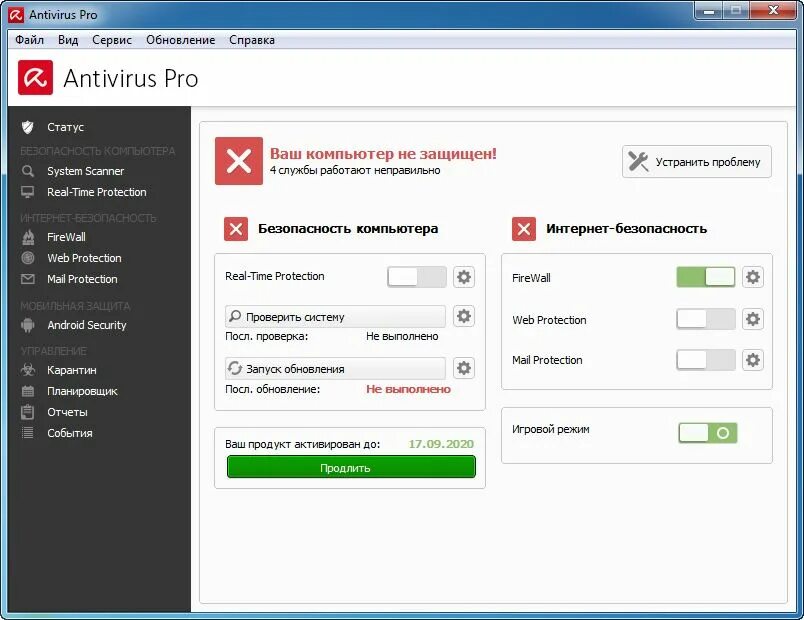This screenshot has width=804, height=620.
Task: Open settings gear next to Запуск обновления
Action: (x=464, y=368)
